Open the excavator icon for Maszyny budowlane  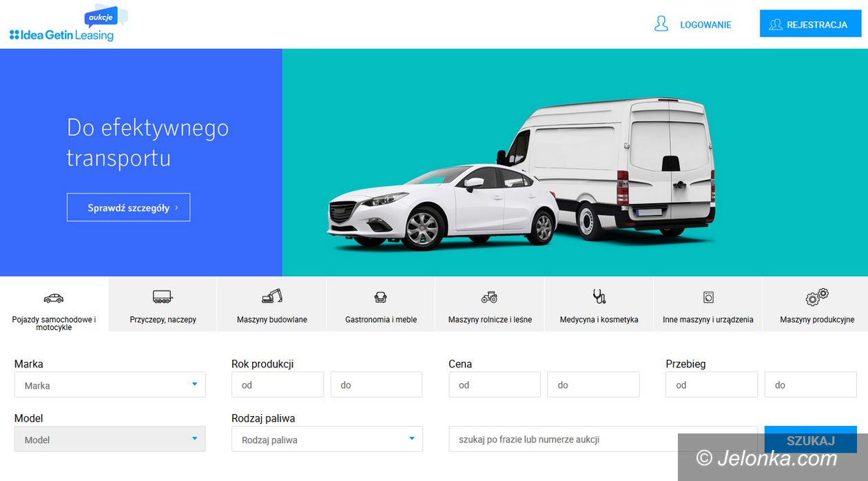click(272, 296)
